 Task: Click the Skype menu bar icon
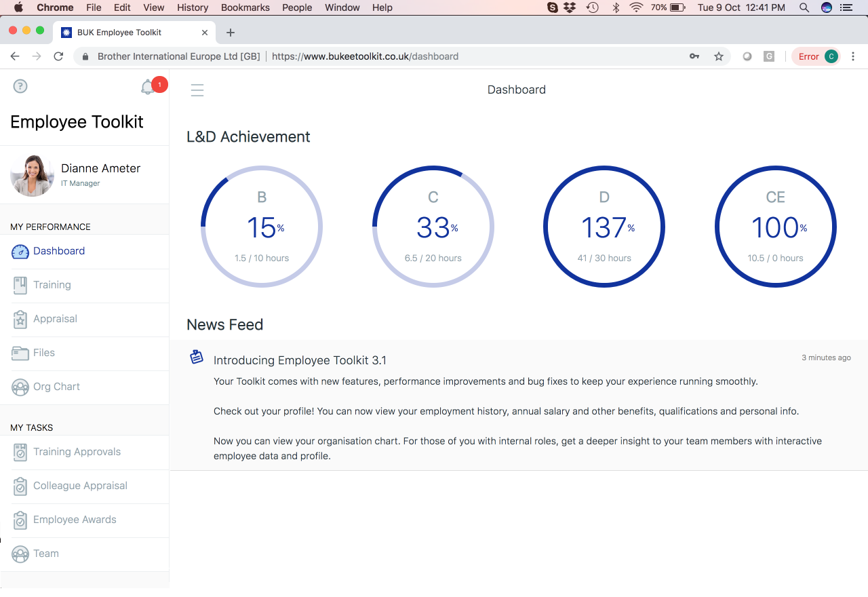tap(553, 7)
